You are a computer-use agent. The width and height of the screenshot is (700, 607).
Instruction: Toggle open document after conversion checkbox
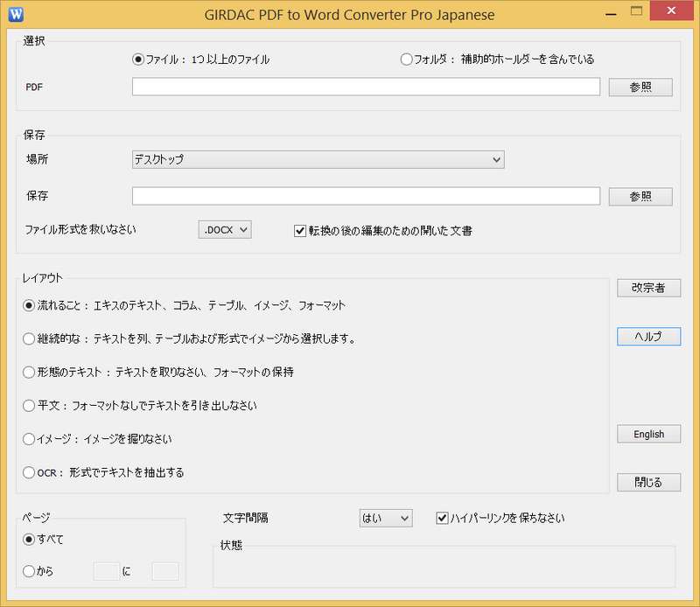click(300, 231)
